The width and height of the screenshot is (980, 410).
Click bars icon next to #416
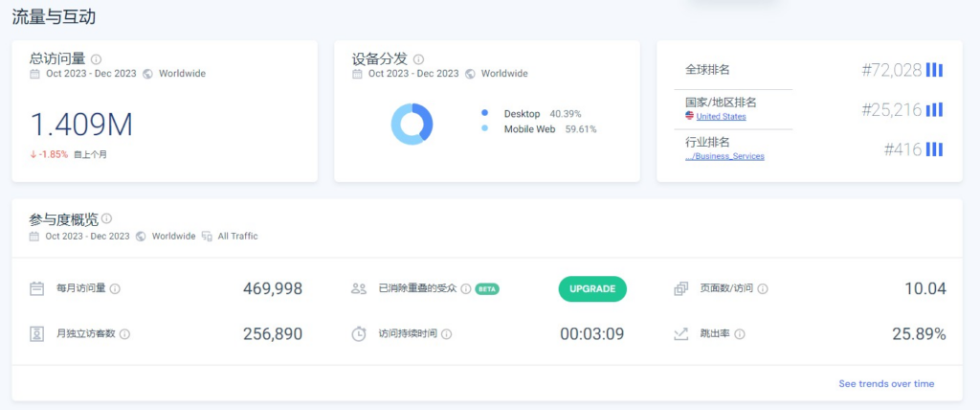pos(934,149)
